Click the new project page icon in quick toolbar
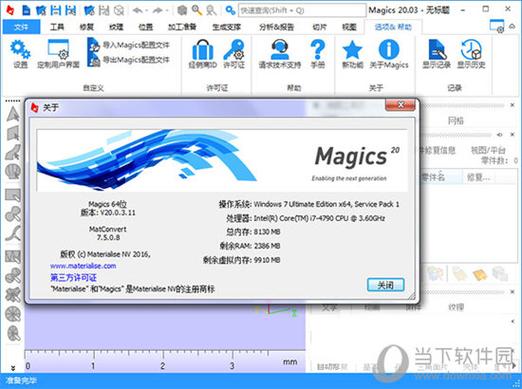Image resolution: width=522 pixels, height=389 pixels. point(26,11)
